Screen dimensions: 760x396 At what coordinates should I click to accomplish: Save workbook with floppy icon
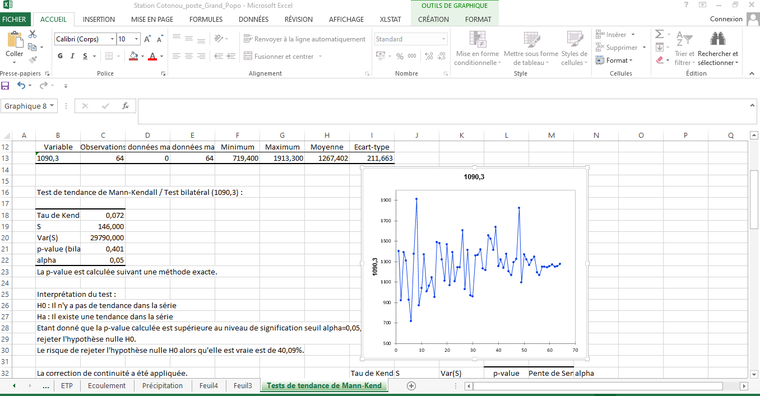(x=5, y=86)
